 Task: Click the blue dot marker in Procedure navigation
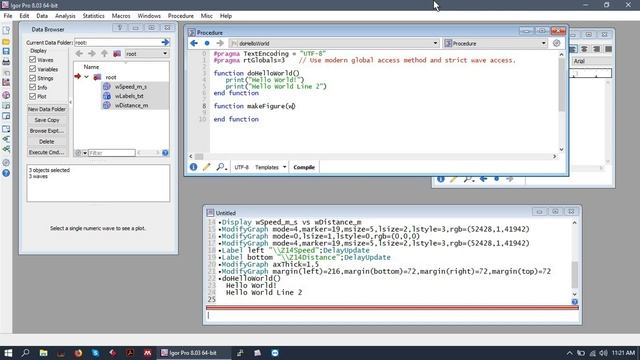click(207, 43)
